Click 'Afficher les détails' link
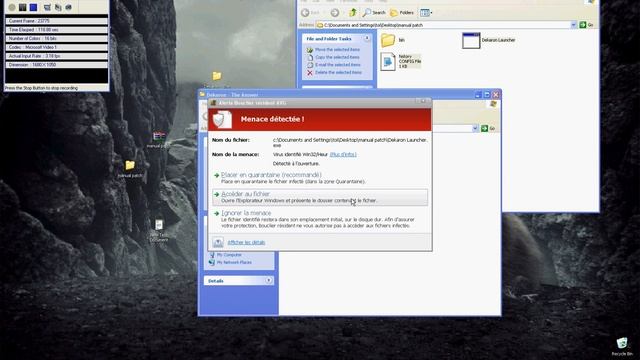This screenshot has width=640, height=360. (x=246, y=242)
